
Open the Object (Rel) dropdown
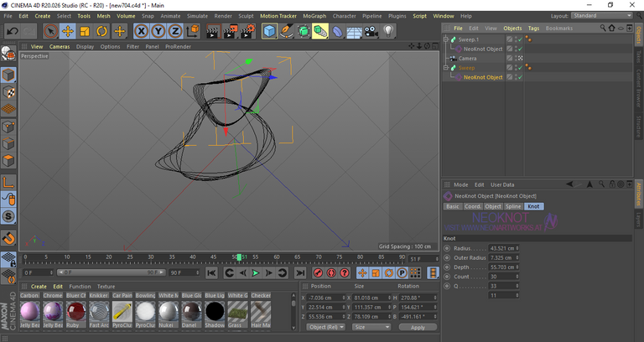(x=325, y=327)
